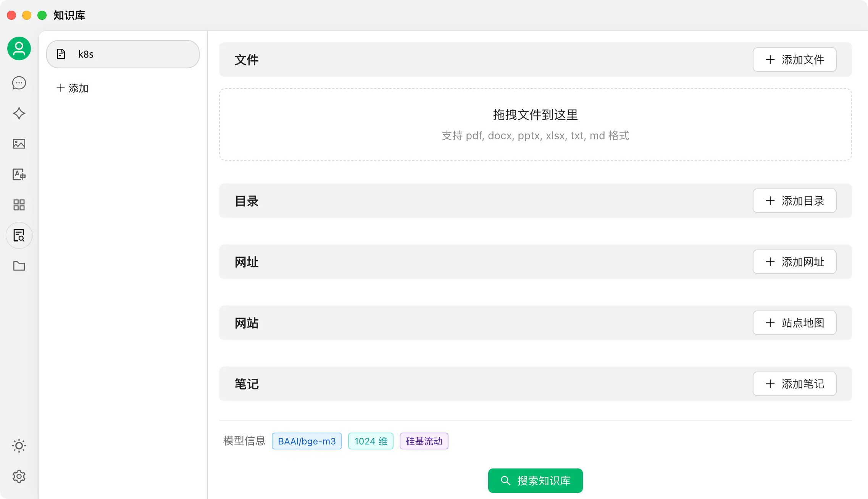
Task: Click the plus icon in 添加网址
Action: [x=770, y=262]
